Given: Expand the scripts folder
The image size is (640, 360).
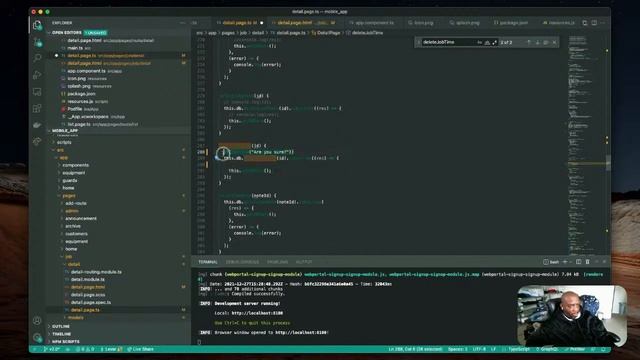Looking at the screenshot, I should [64, 142].
